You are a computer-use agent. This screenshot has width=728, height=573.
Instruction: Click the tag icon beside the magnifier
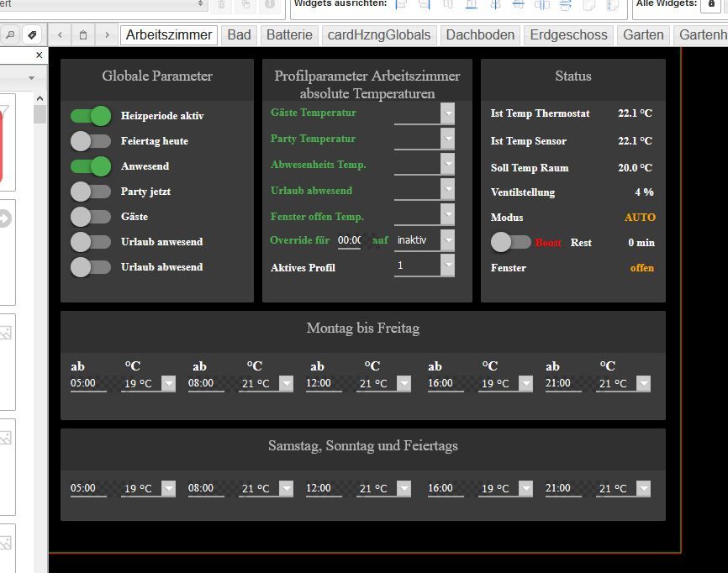tap(32, 34)
